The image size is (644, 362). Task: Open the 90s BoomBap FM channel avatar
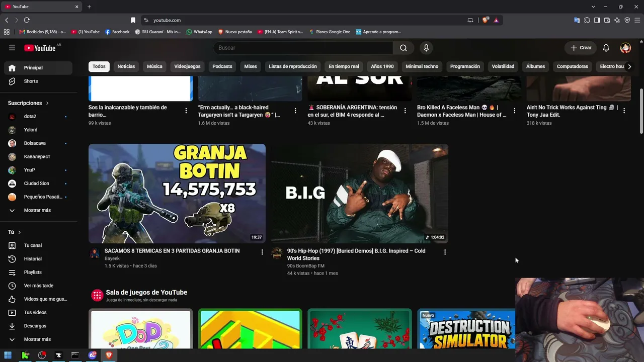coord(277,253)
